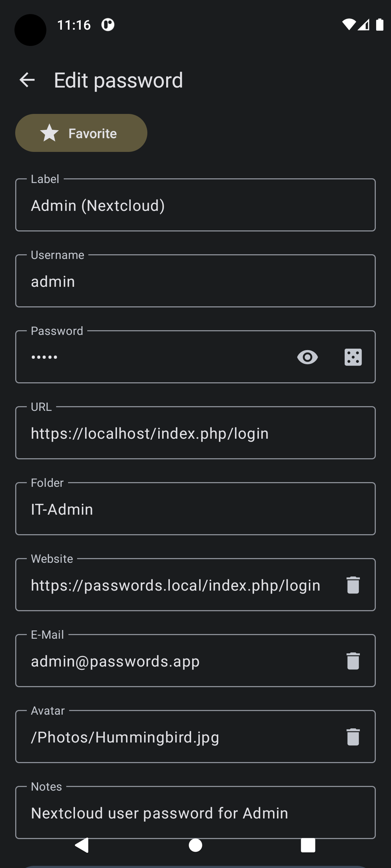
Task: Tap the clock showing 11:16 in status bar
Action: tap(74, 25)
